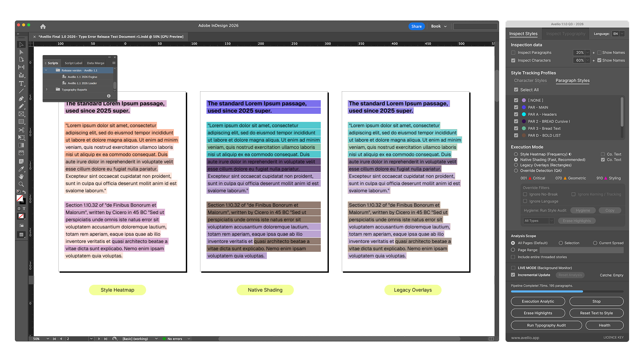Screen dimensions: 644x362
Task: Select Style Heatmap (Frequency) mode
Action: (516, 154)
